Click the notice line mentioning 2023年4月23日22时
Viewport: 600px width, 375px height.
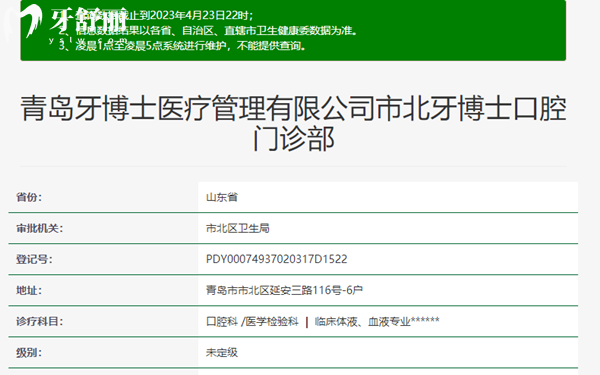pos(157,15)
